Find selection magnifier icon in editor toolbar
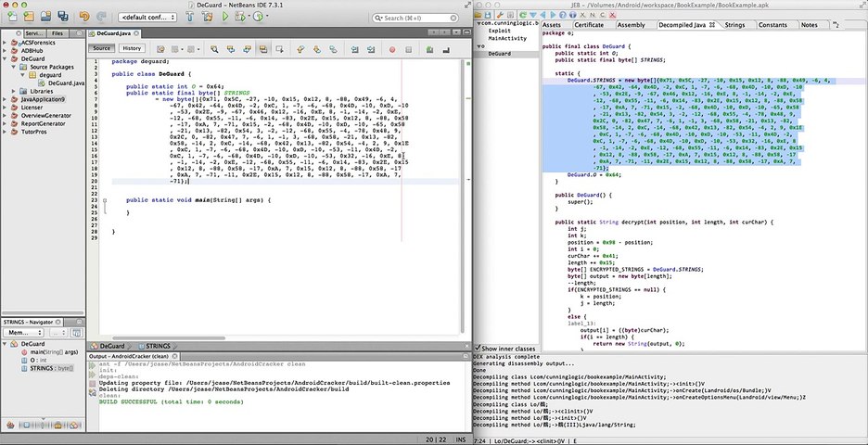Image resolution: width=868 pixels, height=445 pixels. (x=214, y=49)
